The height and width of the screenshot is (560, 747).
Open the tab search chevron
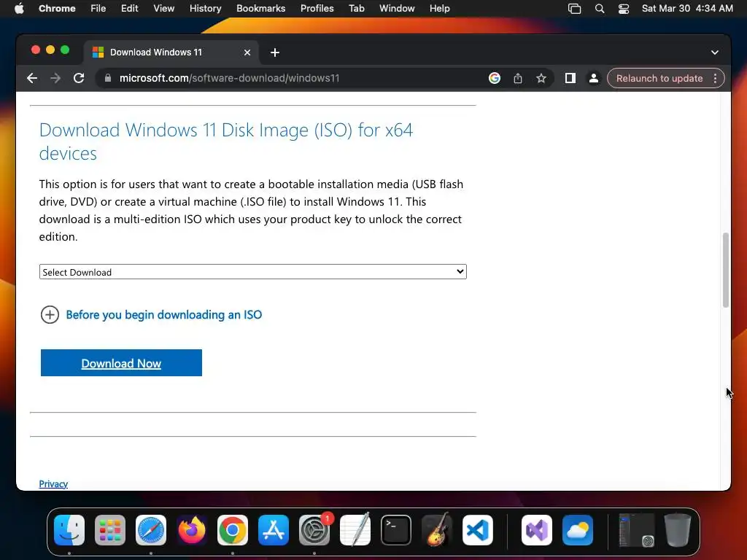[715, 52]
